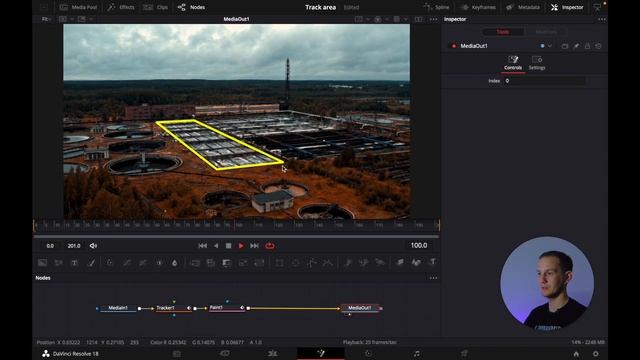Add a Color Curves node from the toolbar
Viewport: 640px width, 360px height.
[x=127, y=262]
